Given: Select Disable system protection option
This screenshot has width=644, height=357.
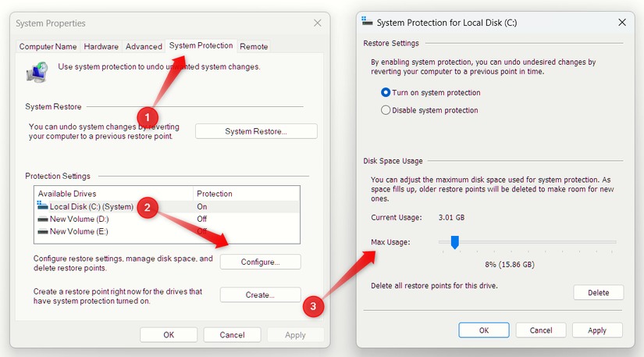Looking at the screenshot, I should click(386, 110).
